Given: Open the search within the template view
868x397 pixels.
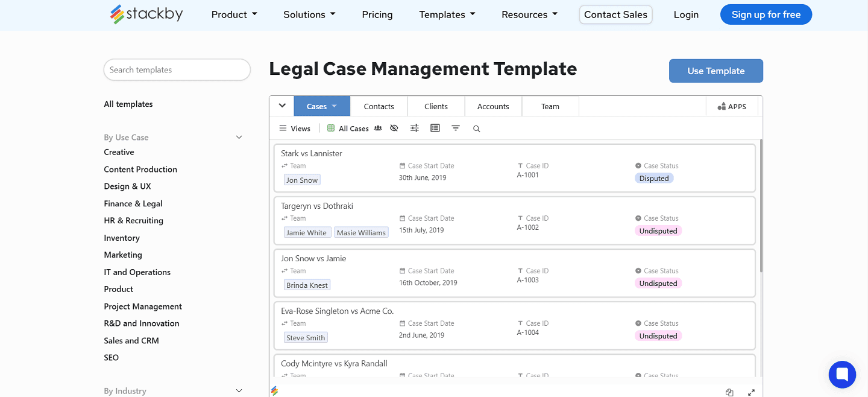Looking at the screenshot, I should [476, 128].
